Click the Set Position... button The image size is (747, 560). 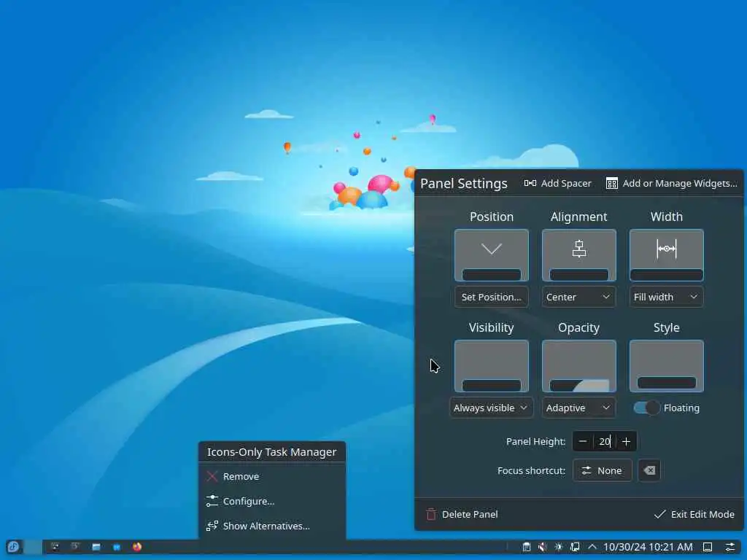tap(491, 297)
